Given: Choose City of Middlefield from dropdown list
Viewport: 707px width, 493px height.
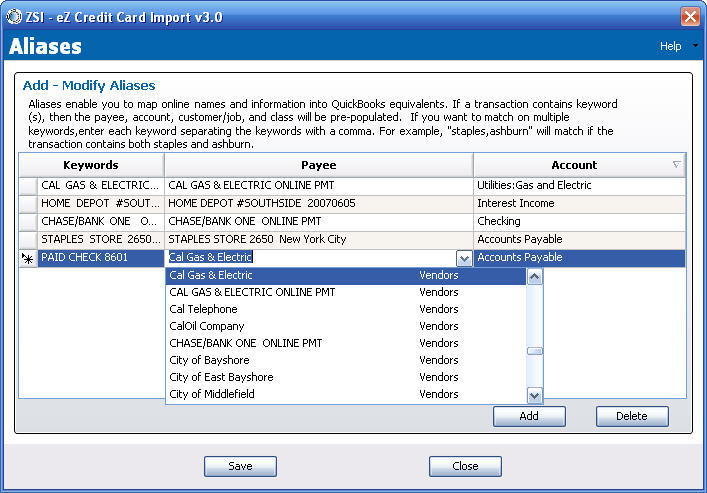Looking at the screenshot, I should coord(345,395).
